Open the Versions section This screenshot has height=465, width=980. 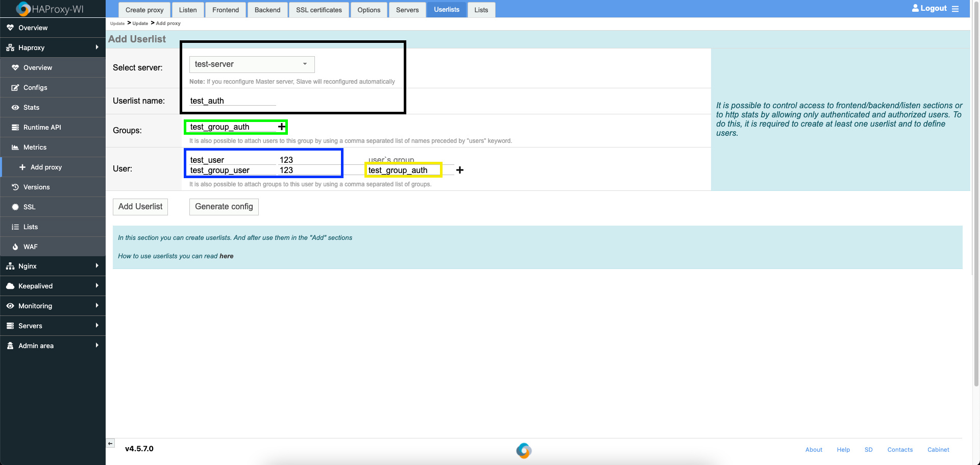click(x=37, y=187)
